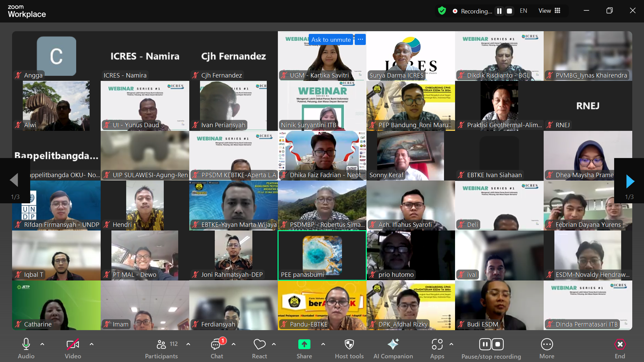Click the green encryption shield icon
Viewport: 644px width, 362px height.
pos(442,11)
